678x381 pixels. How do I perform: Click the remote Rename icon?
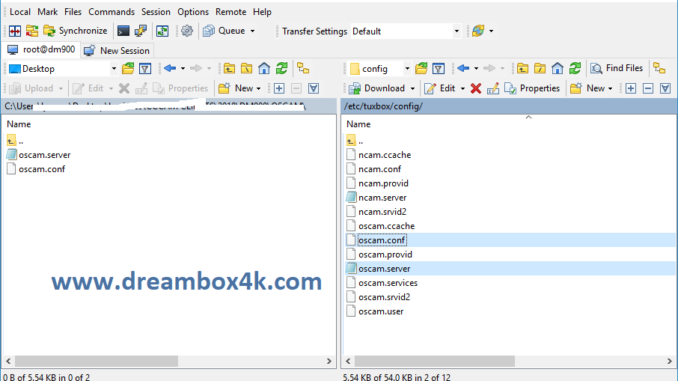tap(493, 88)
